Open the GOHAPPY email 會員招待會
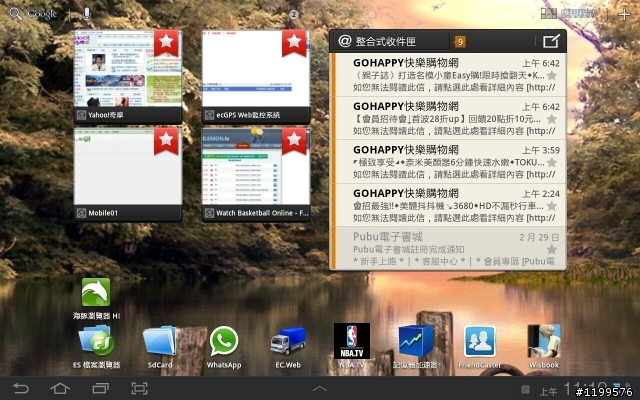 (448, 118)
